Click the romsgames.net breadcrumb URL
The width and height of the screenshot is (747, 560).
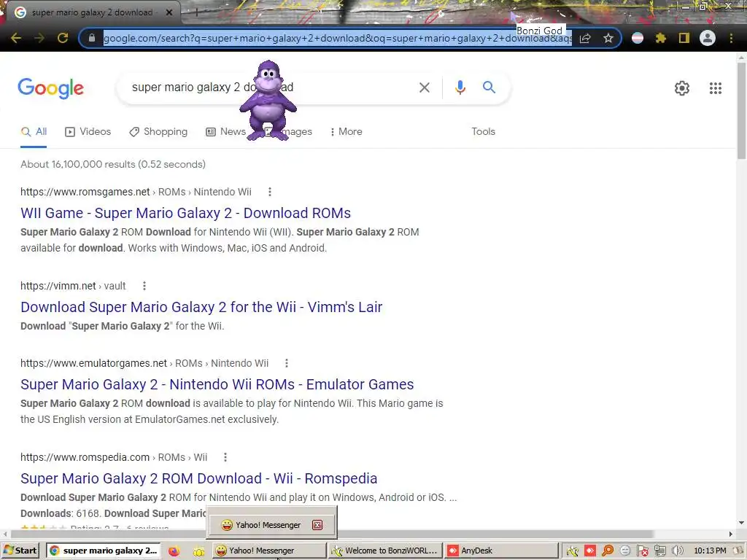point(136,192)
